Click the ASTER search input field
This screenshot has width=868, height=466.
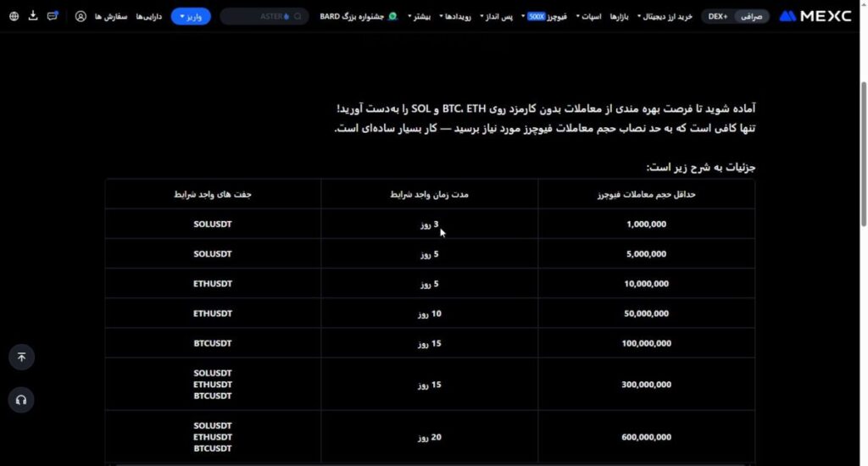click(264, 16)
